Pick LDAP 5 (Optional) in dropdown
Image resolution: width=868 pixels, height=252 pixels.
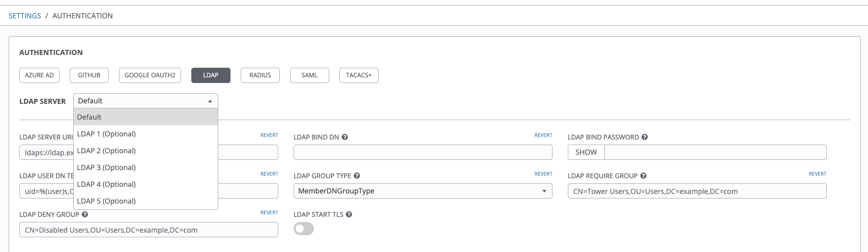[x=106, y=201]
